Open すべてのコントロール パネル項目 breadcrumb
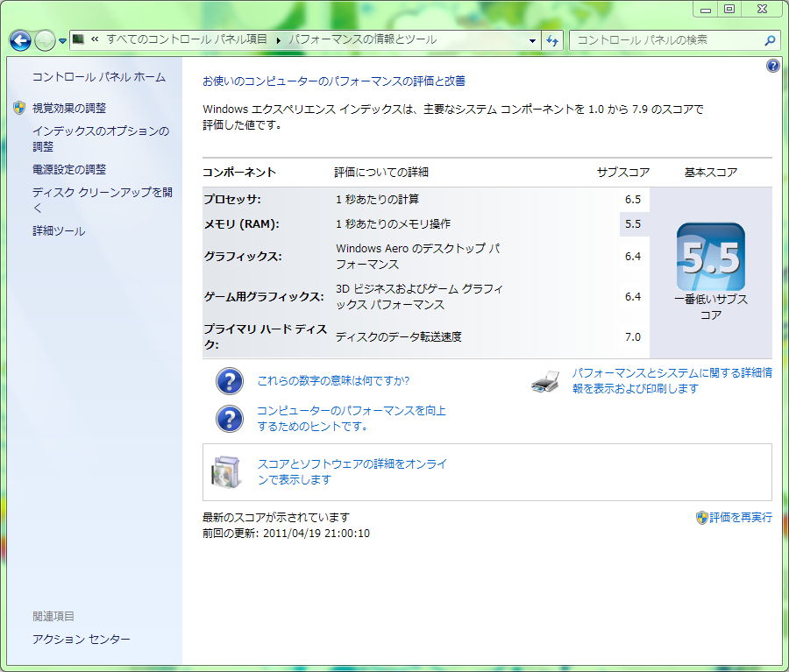 pyautogui.click(x=187, y=39)
